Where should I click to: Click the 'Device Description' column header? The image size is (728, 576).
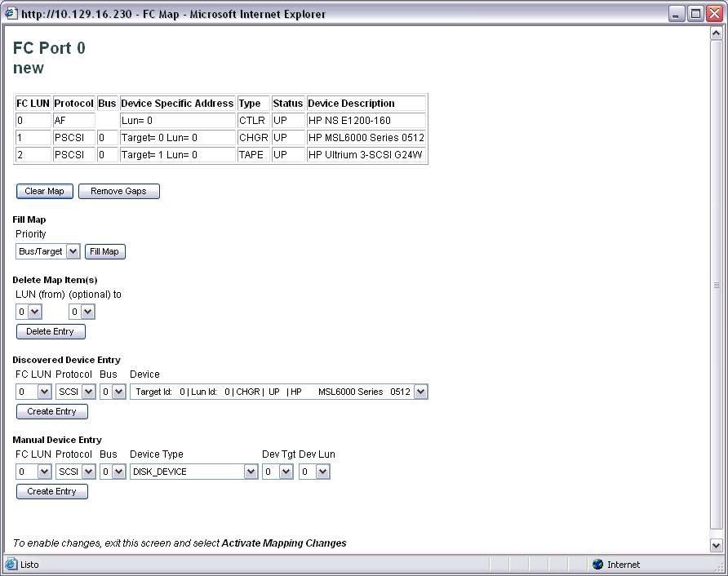pos(366,104)
